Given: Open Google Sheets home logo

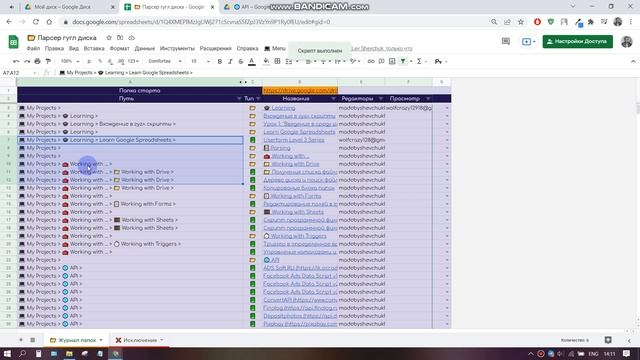Looking at the screenshot, I should point(13,42).
